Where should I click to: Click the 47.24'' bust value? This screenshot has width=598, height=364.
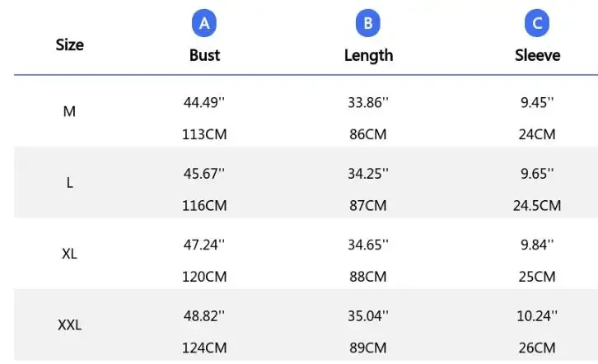pyautogui.click(x=204, y=245)
